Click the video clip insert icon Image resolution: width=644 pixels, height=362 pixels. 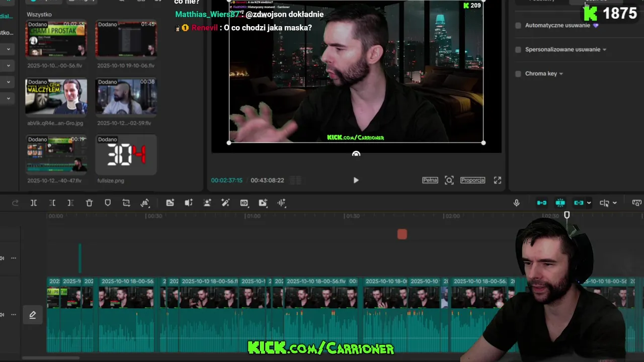click(263, 203)
